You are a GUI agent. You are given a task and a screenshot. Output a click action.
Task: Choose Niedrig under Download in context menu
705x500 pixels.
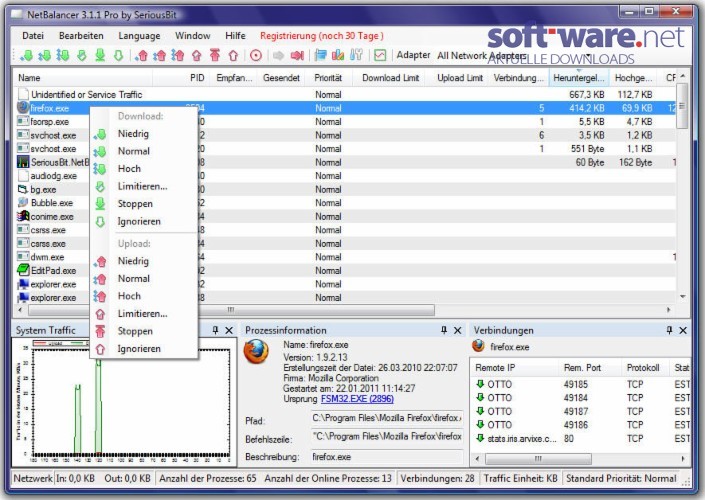[144, 134]
